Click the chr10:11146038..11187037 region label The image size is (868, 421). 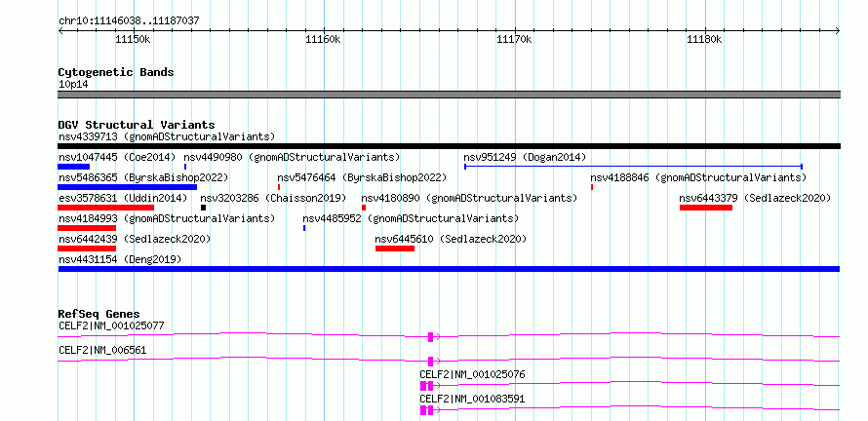tap(129, 21)
